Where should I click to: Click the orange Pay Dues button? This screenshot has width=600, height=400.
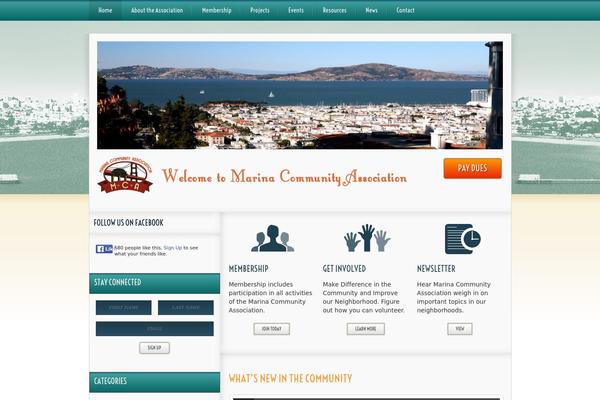[473, 168]
